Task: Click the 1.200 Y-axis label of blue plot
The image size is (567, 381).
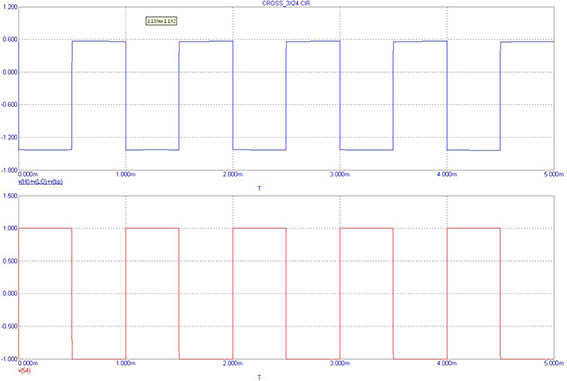Action: point(10,7)
